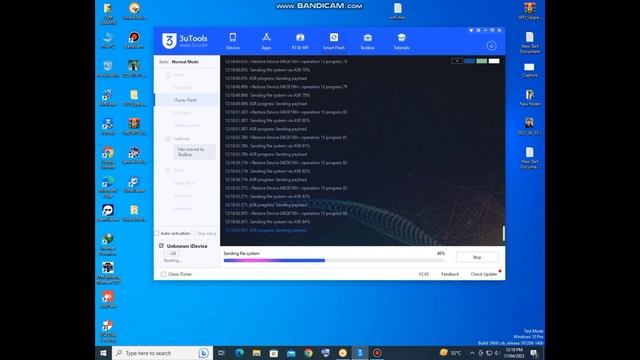The image size is (640, 360).
Task: Select the black log color swatch
Action: pos(457,61)
